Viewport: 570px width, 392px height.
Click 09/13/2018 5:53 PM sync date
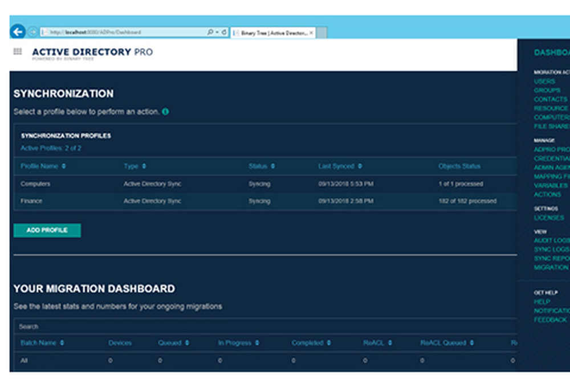click(346, 184)
